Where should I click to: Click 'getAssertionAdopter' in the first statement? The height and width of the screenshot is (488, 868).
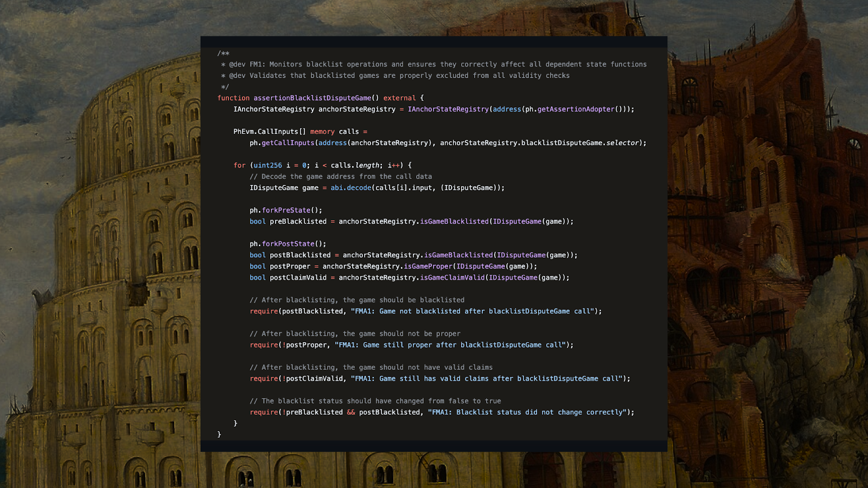coord(576,110)
